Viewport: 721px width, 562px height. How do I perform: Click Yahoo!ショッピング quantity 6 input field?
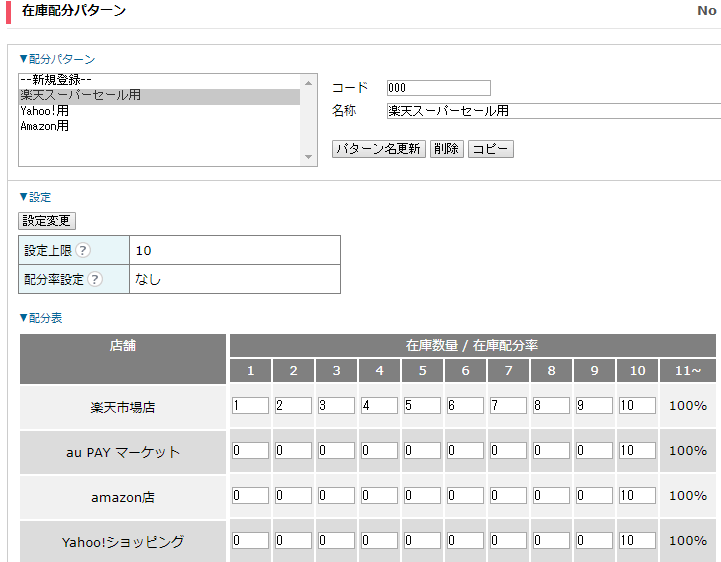465,541
